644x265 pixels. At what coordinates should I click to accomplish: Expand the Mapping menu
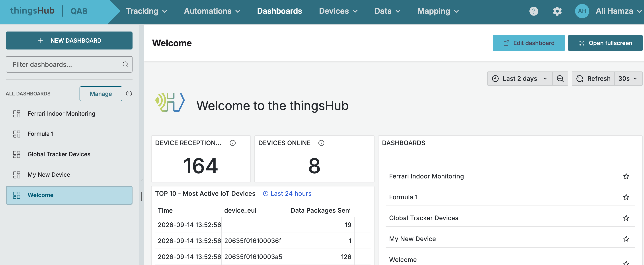pyautogui.click(x=438, y=11)
